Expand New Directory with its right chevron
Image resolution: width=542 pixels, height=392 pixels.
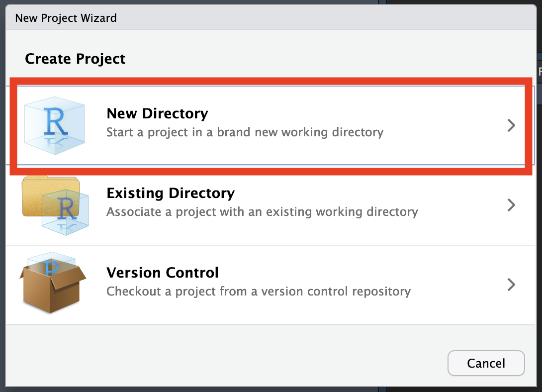pyautogui.click(x=511, y=125)
